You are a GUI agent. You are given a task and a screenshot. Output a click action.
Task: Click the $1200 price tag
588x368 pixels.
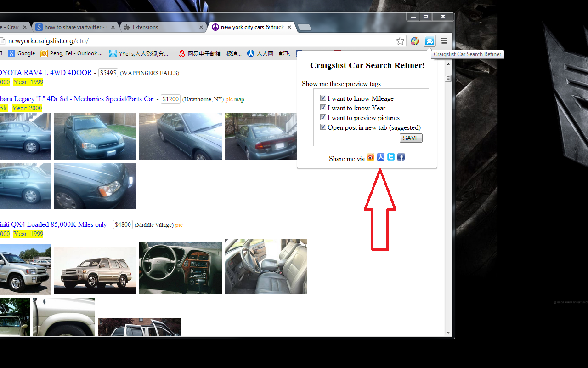coord(170,99)
